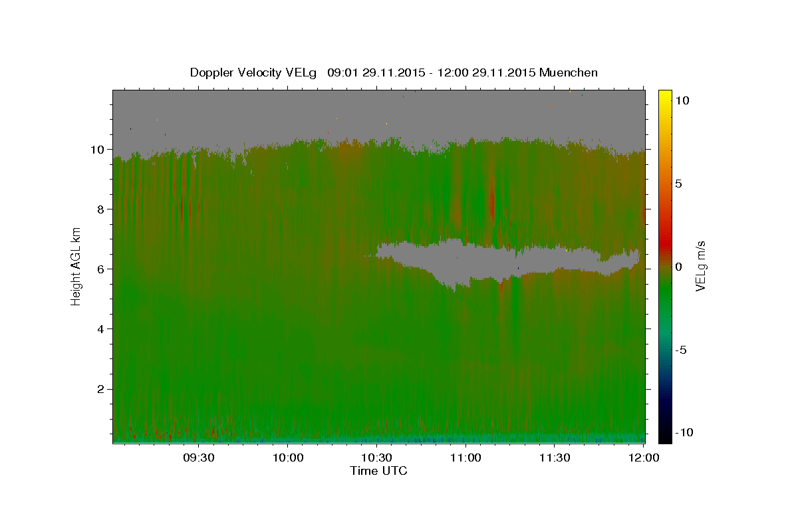The image size is (798, 532).
Task: Click the height axis label 2
Action: pyautogui.click(x=102, y=388)
